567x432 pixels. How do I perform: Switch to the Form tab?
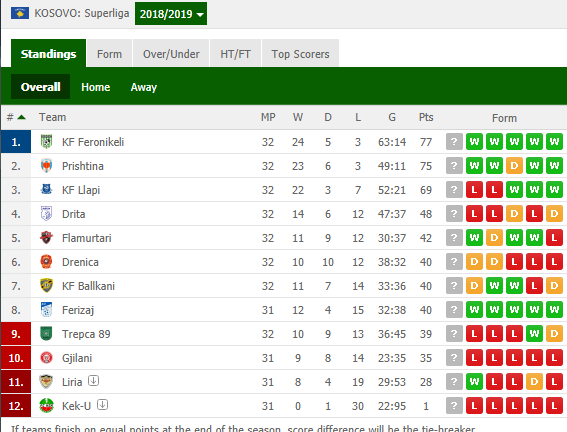[109, 54]
